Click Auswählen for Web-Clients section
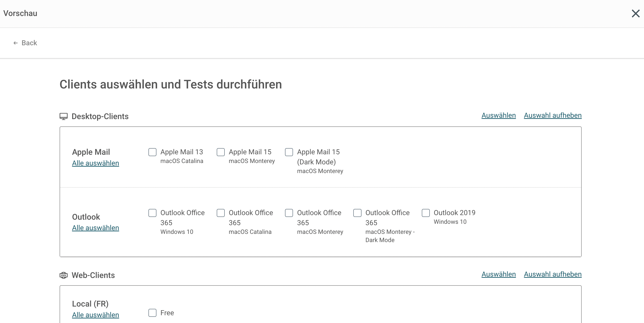Image resolution: width=644 pixels, height=323 pixels. coord(499,274)
